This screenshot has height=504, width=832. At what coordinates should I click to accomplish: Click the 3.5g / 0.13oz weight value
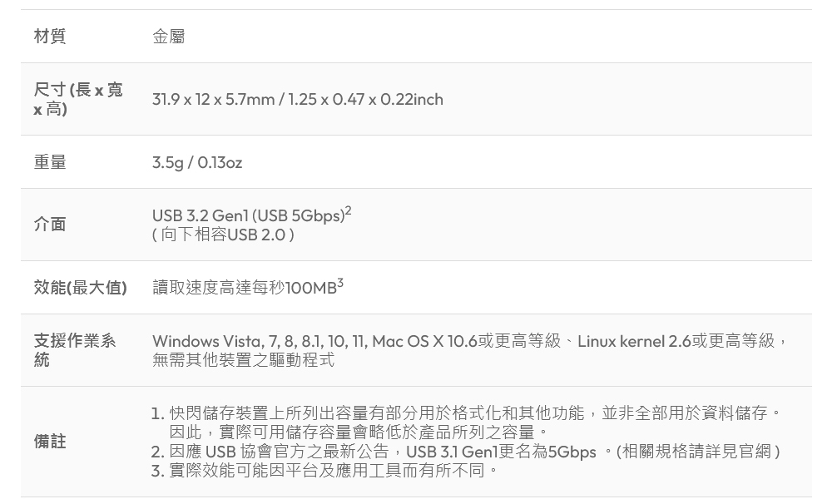click(x=197, y=162)
